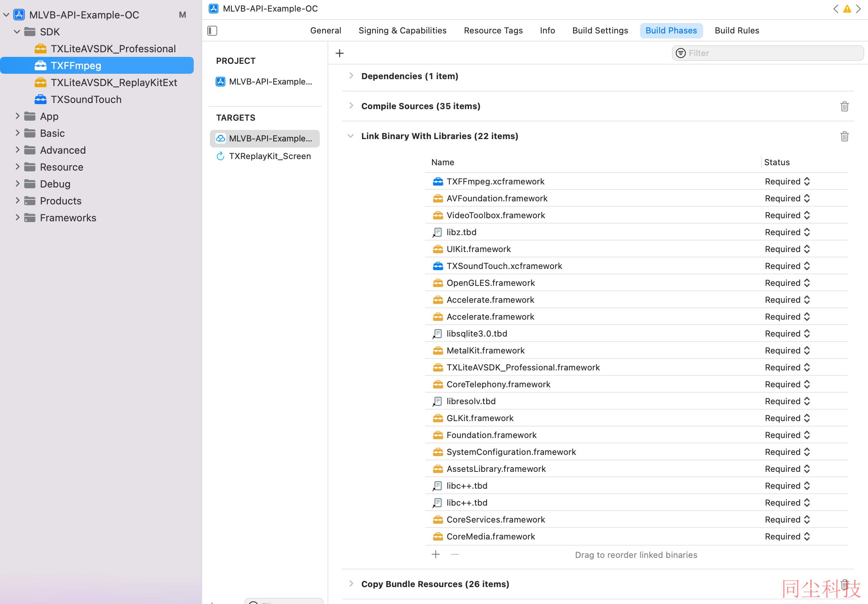The width and height of the screenshot is (868, 604).
Task: Go to next issue with right arrow
Action: [x=858, y=9]
